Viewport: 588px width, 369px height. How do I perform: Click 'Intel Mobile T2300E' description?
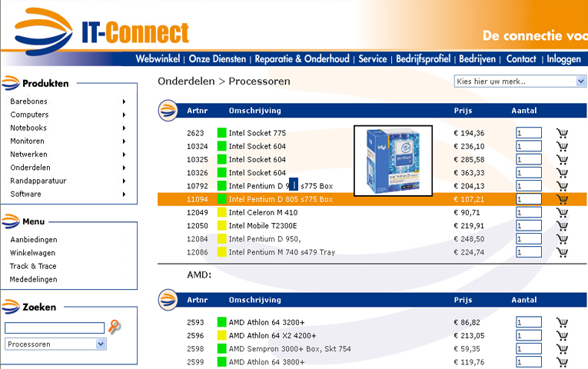[263, 226]
